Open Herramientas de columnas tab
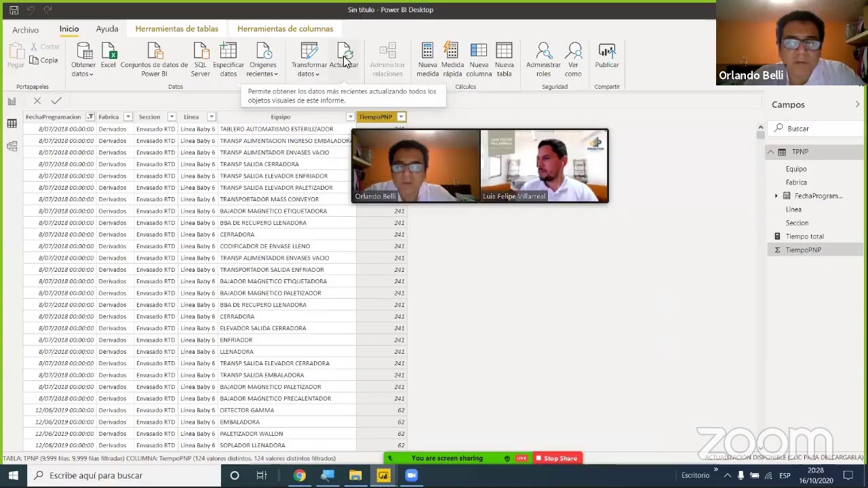868x488 pixels. (285, 29)
